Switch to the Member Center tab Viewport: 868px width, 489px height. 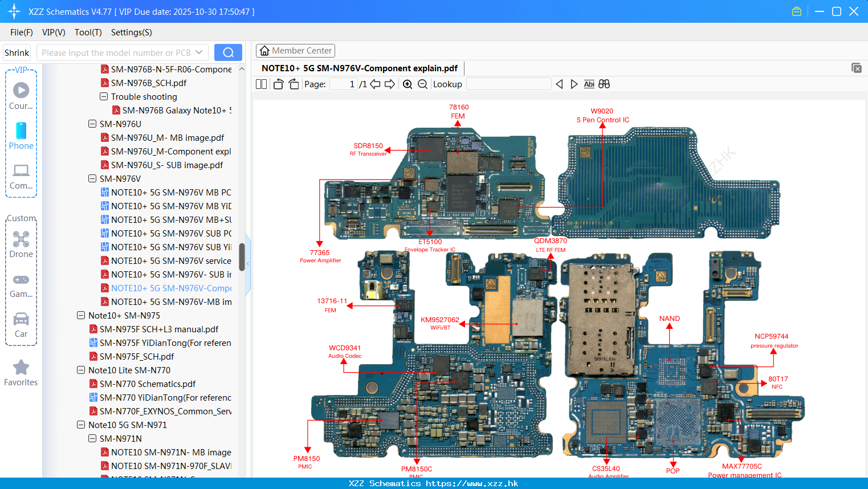click(295, 51)
